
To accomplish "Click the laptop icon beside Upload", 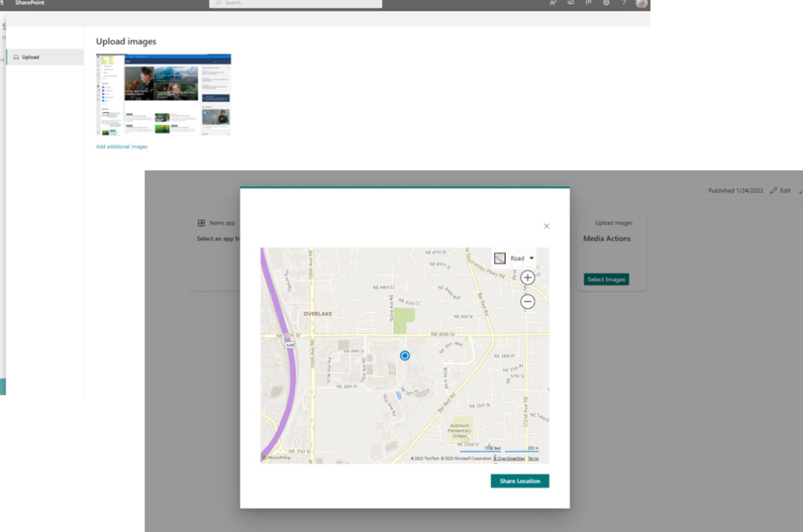I will tap(16, 57).
